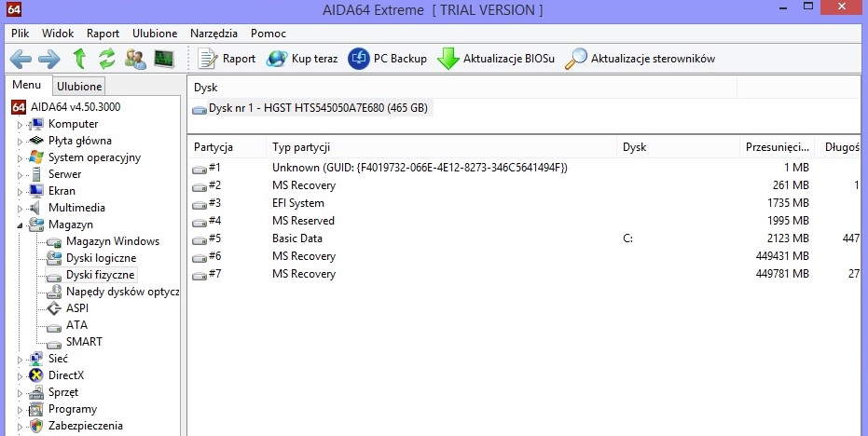Image resolution: width=868 pixels, height=436 pixels.
Task: Expand the Serwer node arrow
Action: point(21,175)
